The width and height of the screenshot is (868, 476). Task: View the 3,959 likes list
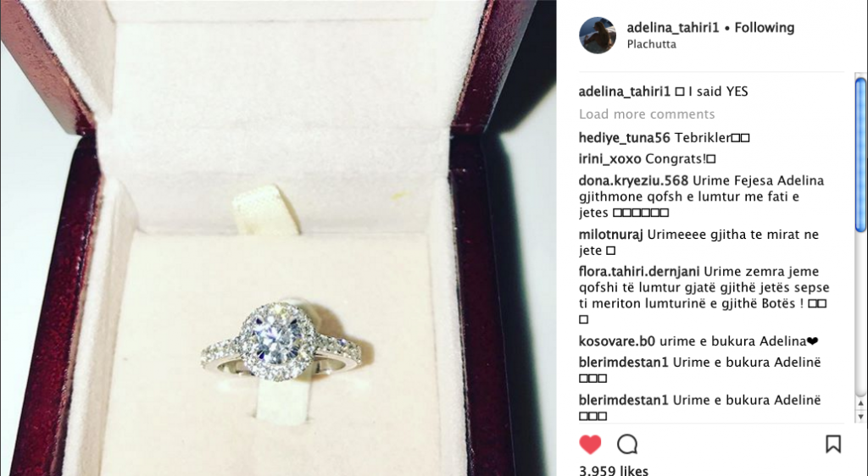point(614,470)
